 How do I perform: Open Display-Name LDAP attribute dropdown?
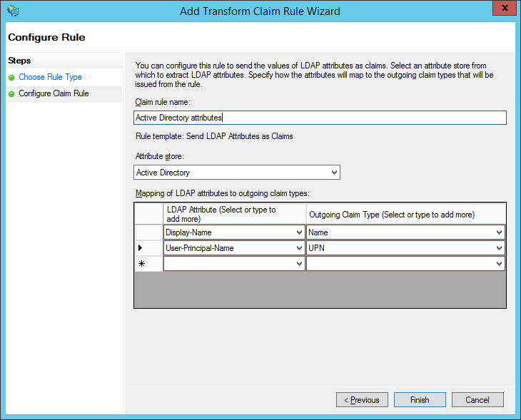point(298,232)
